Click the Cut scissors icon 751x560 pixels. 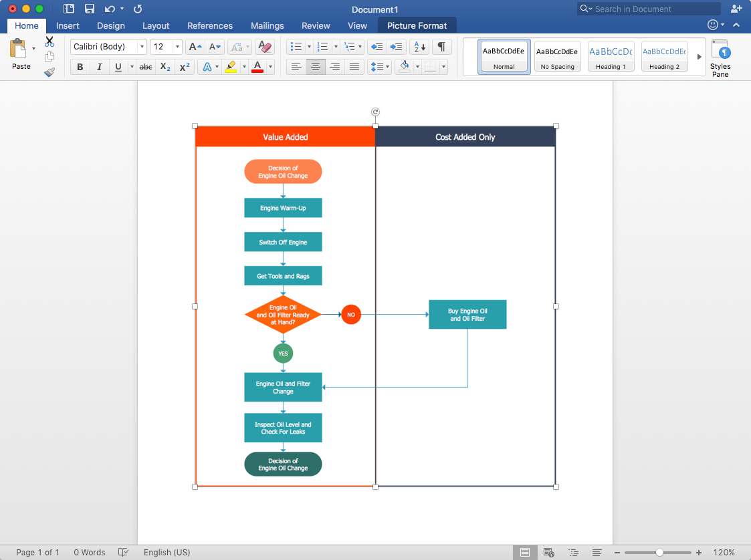[49, 42]
